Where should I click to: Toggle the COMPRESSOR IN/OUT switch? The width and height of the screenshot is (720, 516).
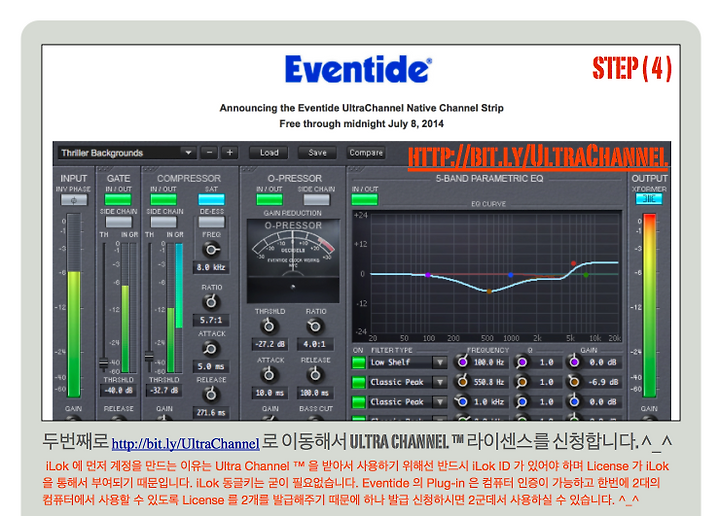163,200
